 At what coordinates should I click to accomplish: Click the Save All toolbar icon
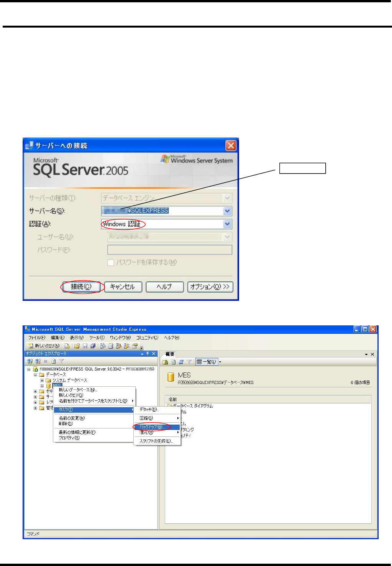(93, 346)
